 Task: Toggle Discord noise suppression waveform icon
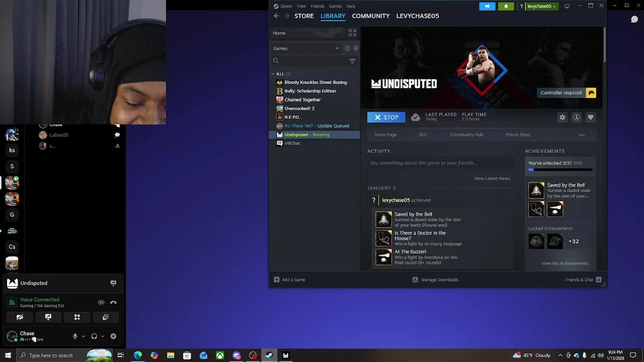101,302
